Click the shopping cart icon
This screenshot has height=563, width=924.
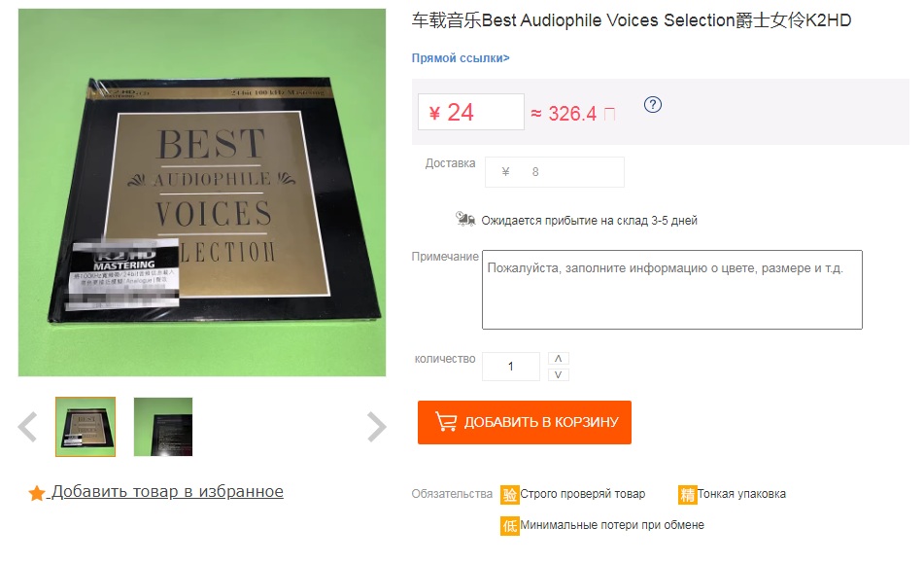[x=446, y=422]
